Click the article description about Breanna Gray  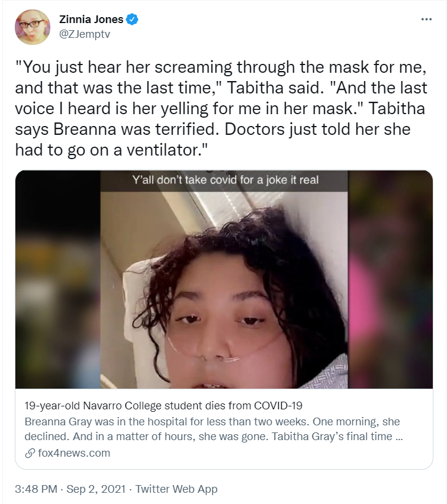(213, 429)
